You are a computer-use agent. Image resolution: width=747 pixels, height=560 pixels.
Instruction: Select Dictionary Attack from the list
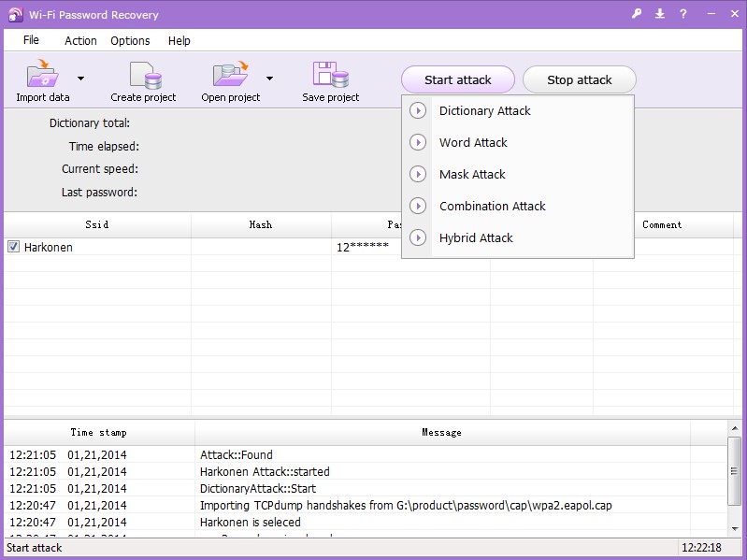coord(484,110)
